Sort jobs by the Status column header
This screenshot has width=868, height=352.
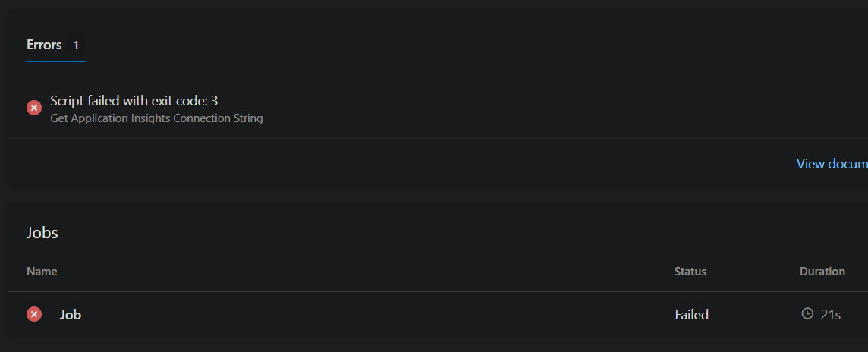point(690,271)
